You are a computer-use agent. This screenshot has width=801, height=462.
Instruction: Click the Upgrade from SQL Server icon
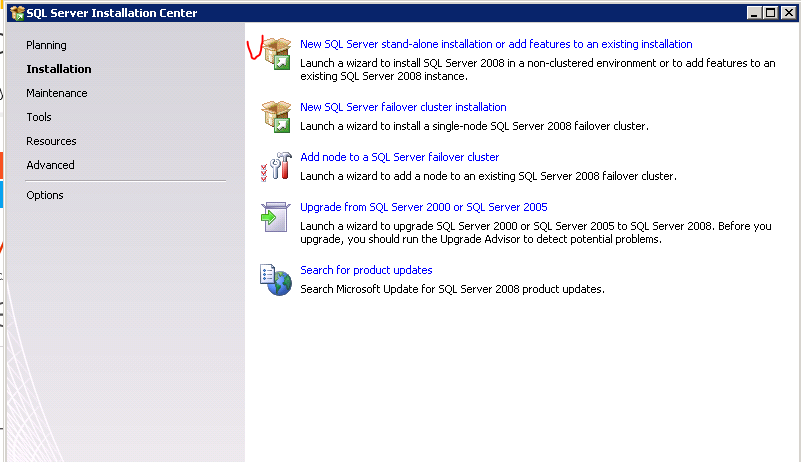click(x=275, y=217)
